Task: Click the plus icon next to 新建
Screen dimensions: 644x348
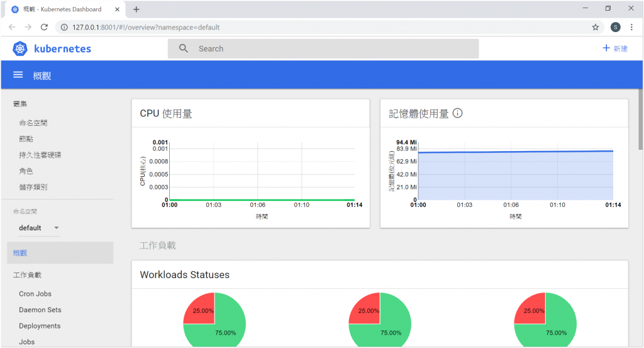Action: pos(606,48)
